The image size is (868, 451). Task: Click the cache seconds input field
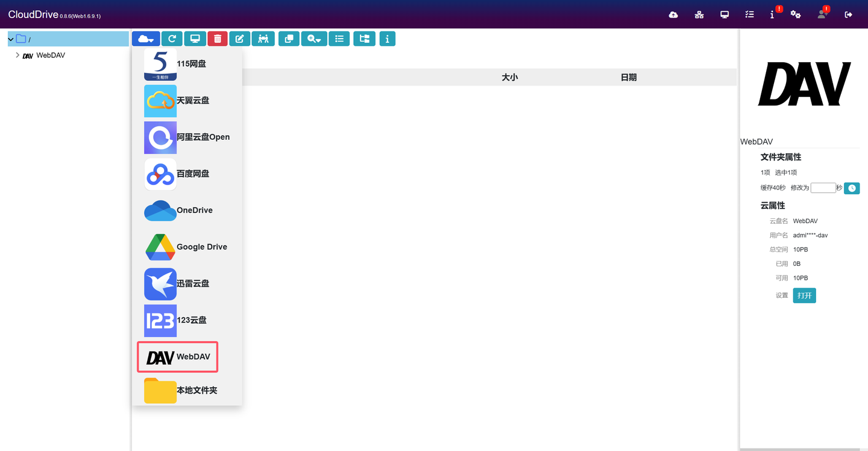coord(823,188)
